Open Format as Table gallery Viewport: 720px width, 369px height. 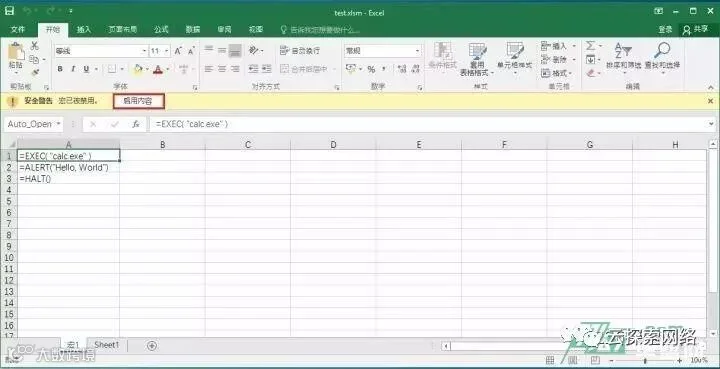tap(477, 60)
